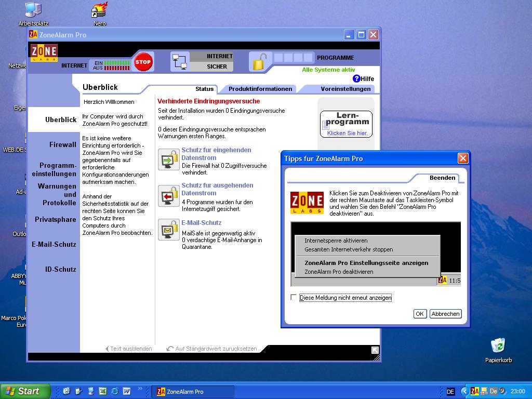The image size is (532, 399).
Task: Expand hidden tray icons with the arrow
Action: click(464, 391)
